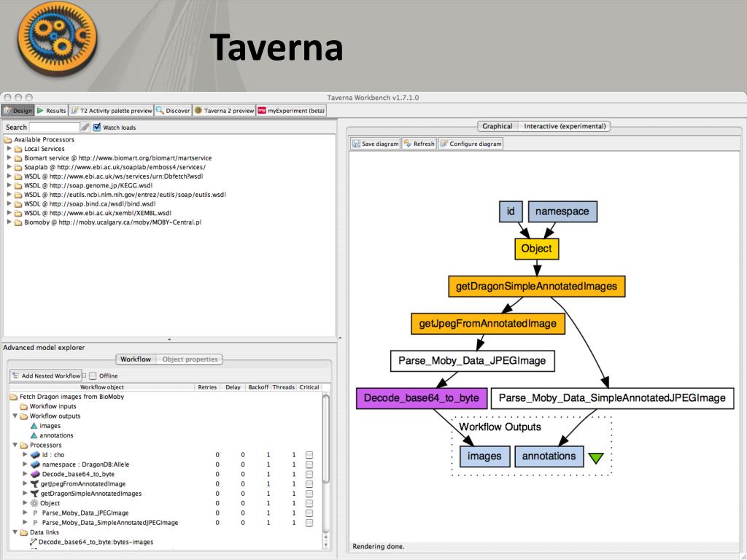This screenshot has height=560, width=747.
Task: Click the Refresh diagram icon
Action: coord(407,144)
